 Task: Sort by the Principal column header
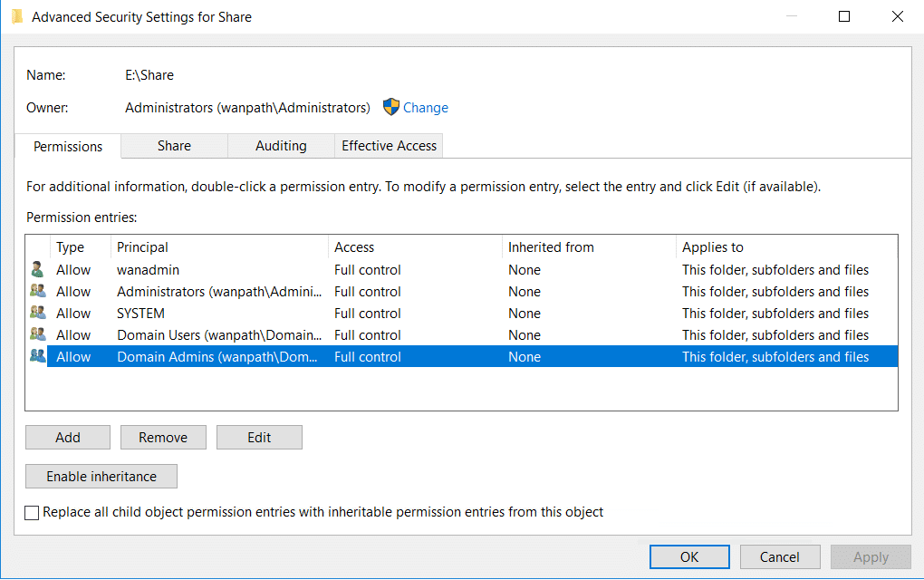pos(219,247)
